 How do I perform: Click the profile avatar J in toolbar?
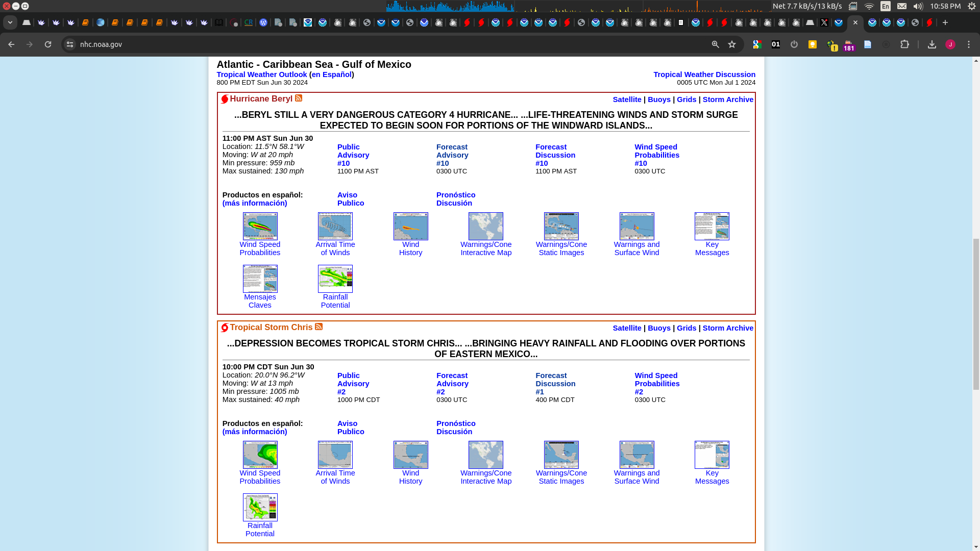[950, 44]
